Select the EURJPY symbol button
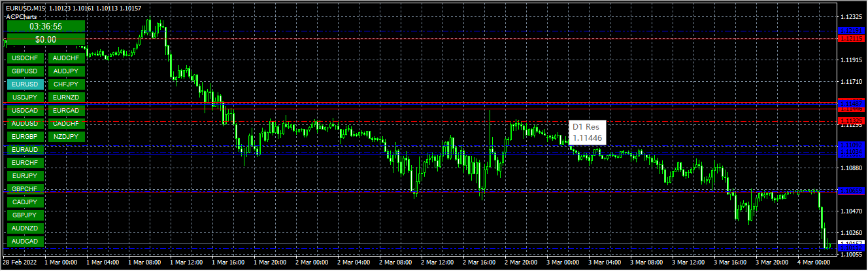 point(25,175)
